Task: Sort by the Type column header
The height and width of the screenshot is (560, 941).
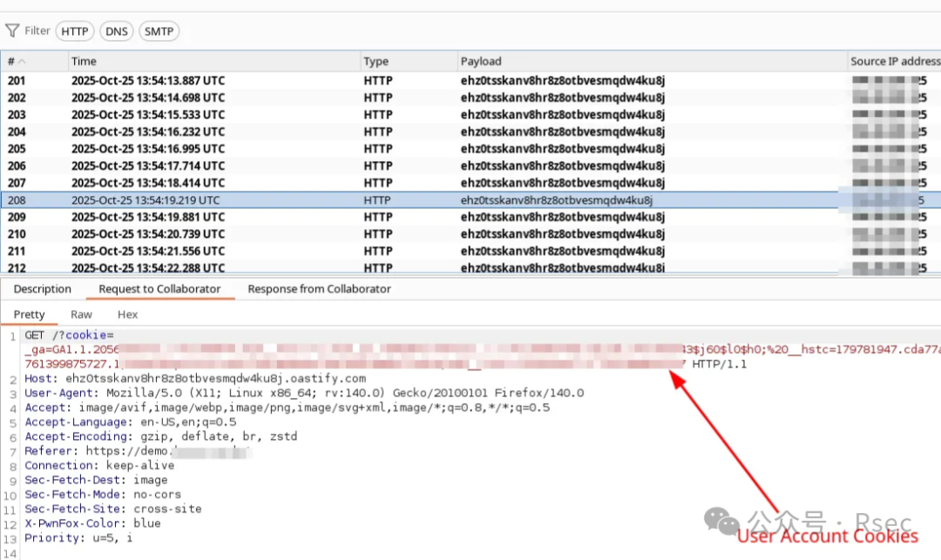Action: point(409,61)
